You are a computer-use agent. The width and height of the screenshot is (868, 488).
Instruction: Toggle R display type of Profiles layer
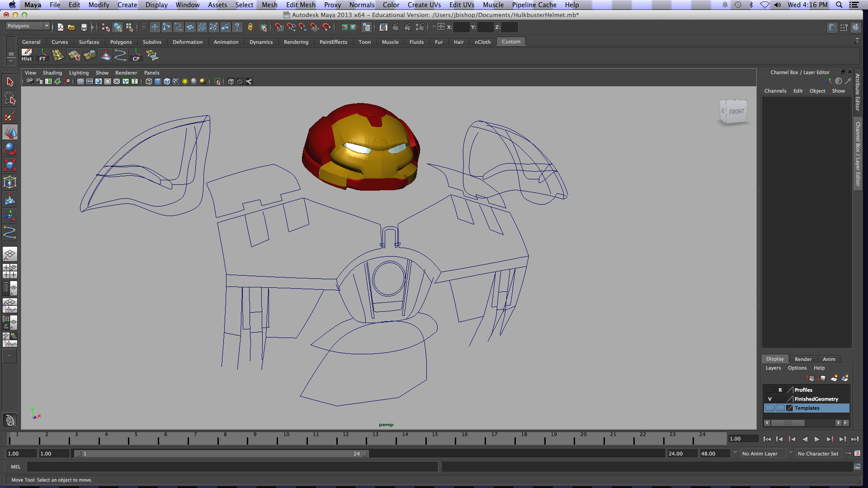click(x=780, y=390)
